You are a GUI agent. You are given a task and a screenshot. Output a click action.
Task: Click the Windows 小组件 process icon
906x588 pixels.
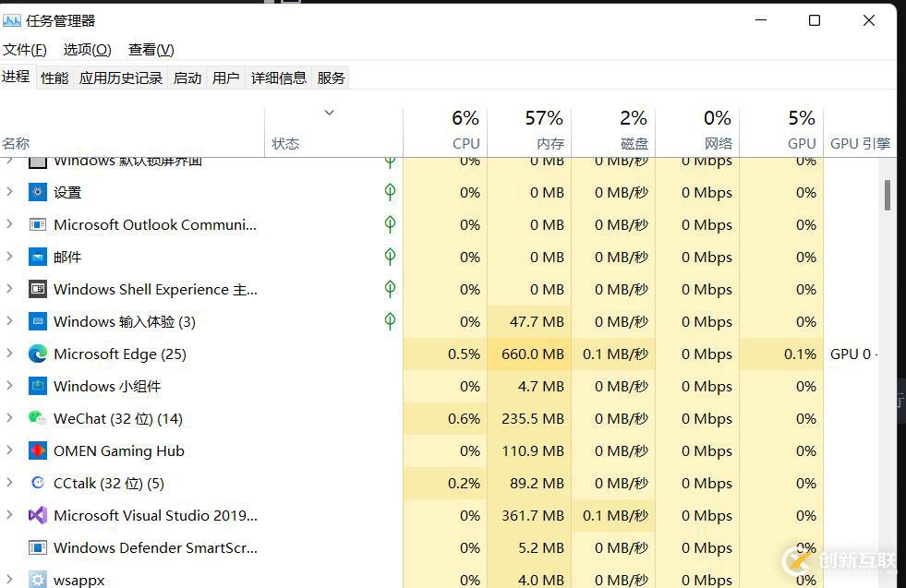[x=38, y=386]
